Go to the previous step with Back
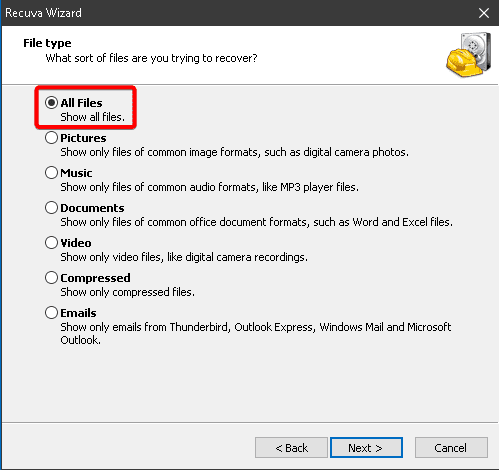Image resolution: width=499 pixels, height=470 pixels. 291,448
